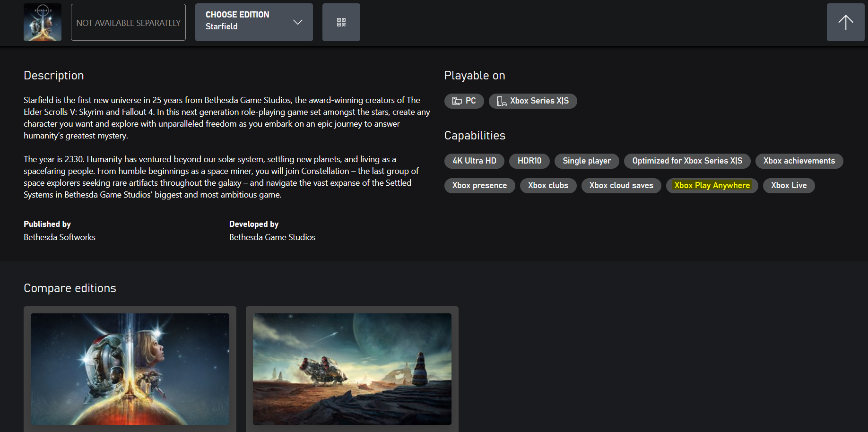This screenshot has height=432, width=868.
Task: Click the back-to-top arrow button
Action: [x=845, y=22]
